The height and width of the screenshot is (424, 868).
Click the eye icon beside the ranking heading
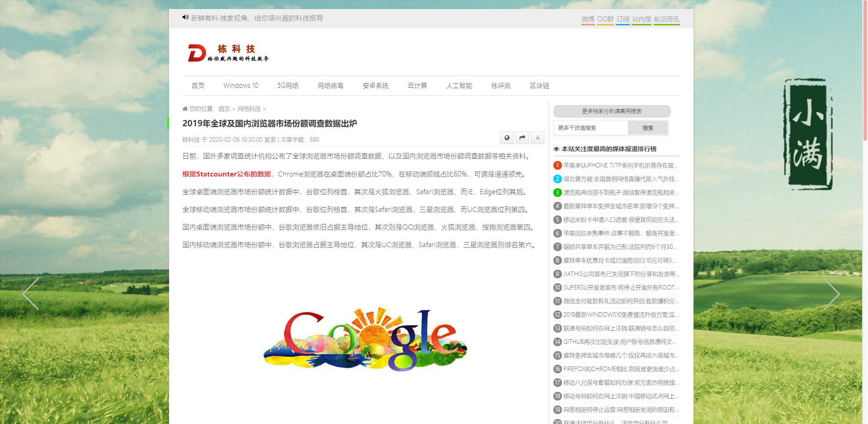click(557, 149)
